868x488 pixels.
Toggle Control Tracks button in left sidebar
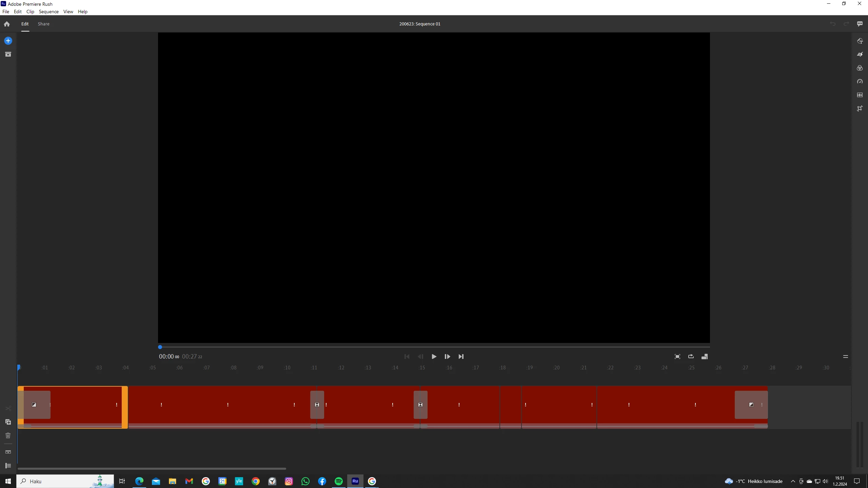point(8,466)
